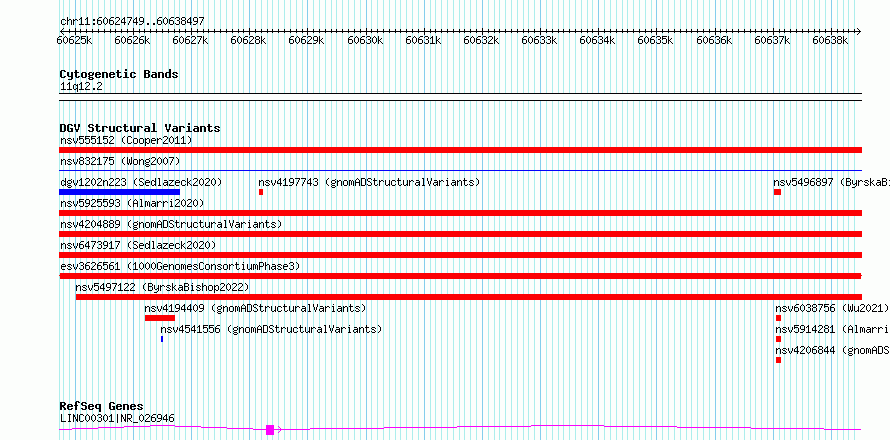The height and width of the screenshot is (440, 890).
Task: Click the nsv5925593 (Almarri2020) red bar
Action: click(460, 213)
